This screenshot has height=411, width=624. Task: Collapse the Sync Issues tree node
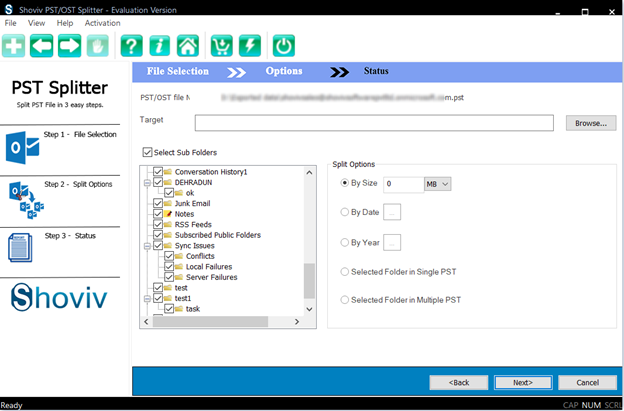point(147,246)
